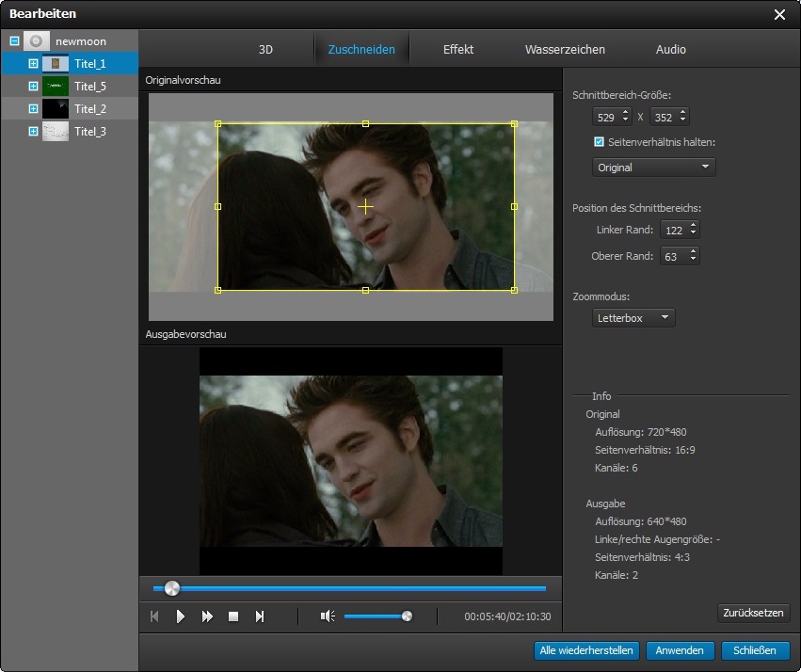This screenshot has height=672, width=801.
Task: Expand the Titel_1 tree node
Action: tap(33, 63)
